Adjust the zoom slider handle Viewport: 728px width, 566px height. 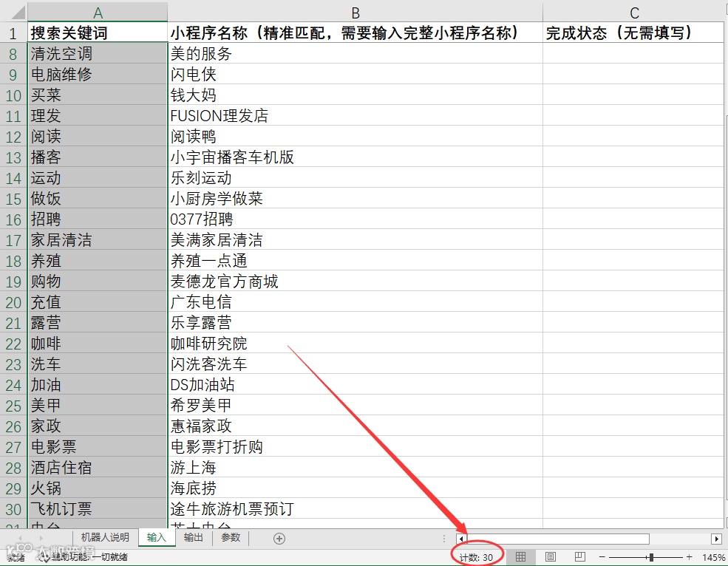651,556
